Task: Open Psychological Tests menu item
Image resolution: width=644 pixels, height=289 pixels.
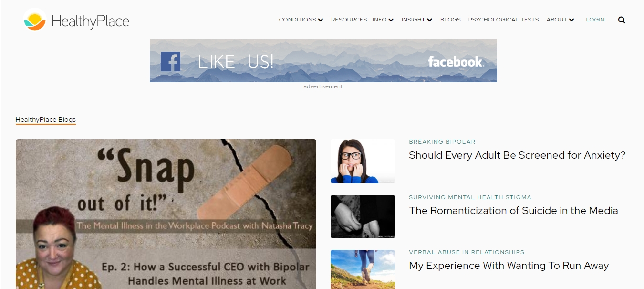Action: pyautogui.click(x=503, y=20)
